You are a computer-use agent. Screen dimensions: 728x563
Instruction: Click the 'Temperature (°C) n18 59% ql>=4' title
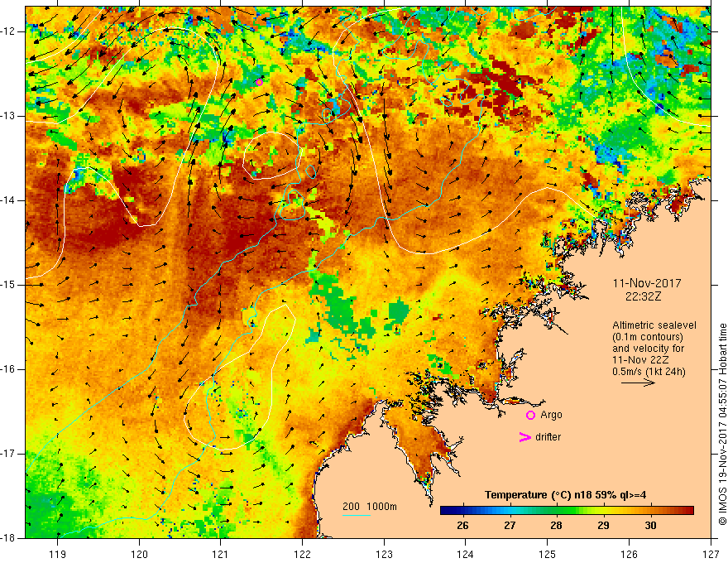tap(566, 495)
